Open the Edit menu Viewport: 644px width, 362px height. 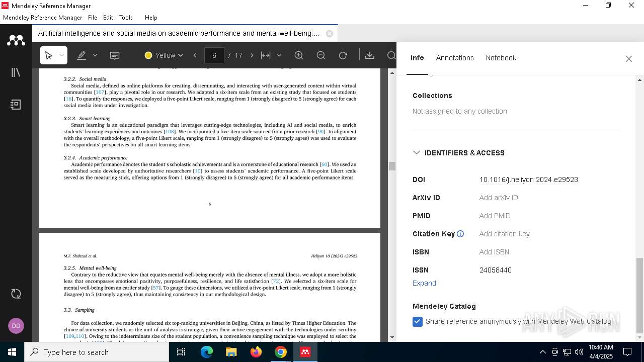click(108, 17)
